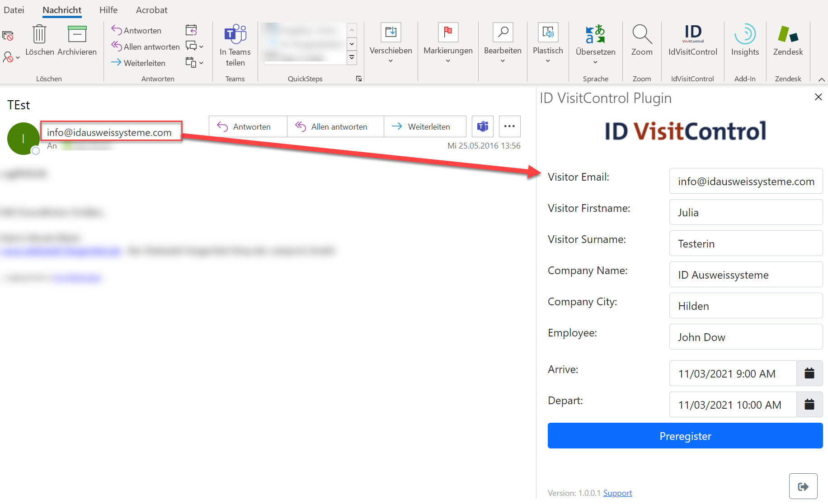Screen dimensions: 828x504
Task: Click the Teams icon in message header
Action: coord(483,126)
